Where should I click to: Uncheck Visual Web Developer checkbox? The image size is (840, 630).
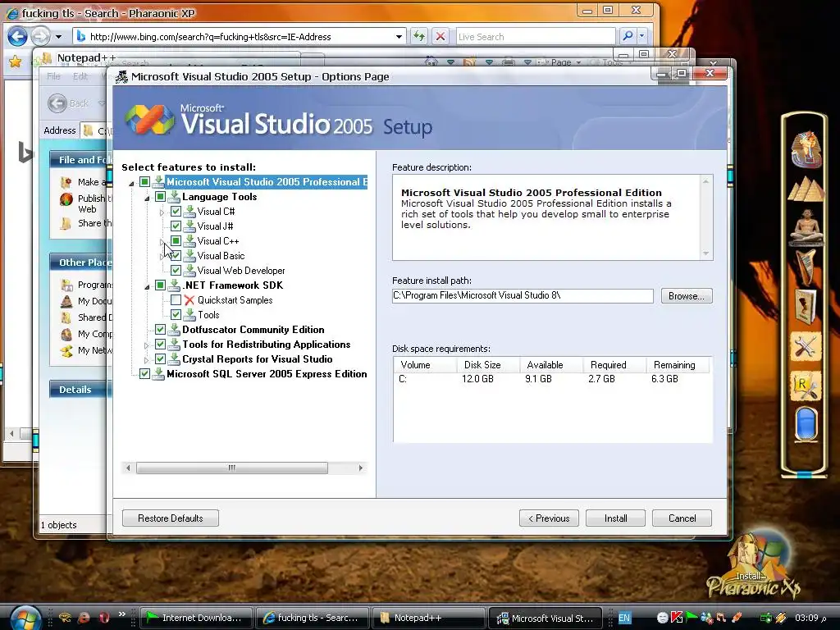coord(176,271)
